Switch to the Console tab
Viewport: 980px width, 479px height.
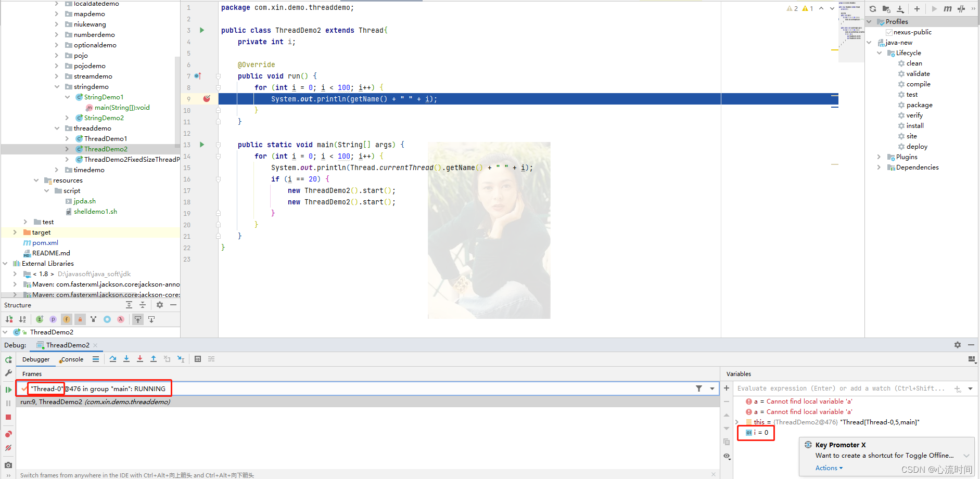71,359
